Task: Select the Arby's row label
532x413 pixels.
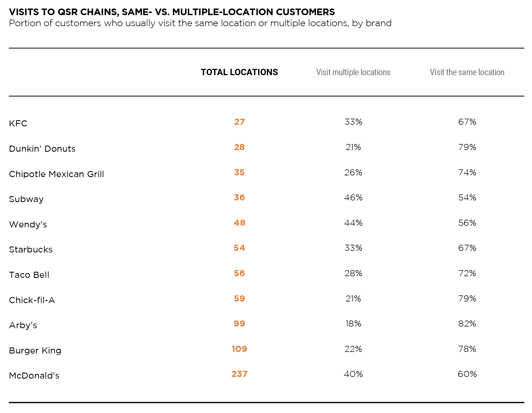Action: point(23,325)
